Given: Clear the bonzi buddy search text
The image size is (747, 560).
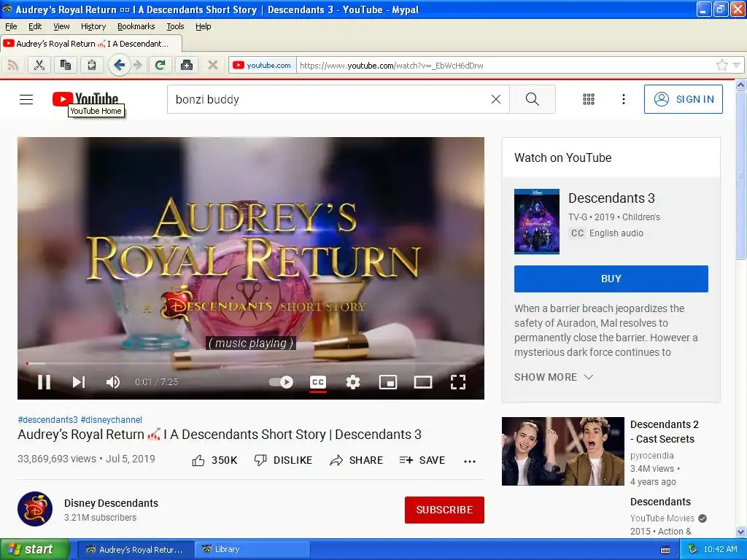Looking at the screenshot, I should tap(496, 99).
